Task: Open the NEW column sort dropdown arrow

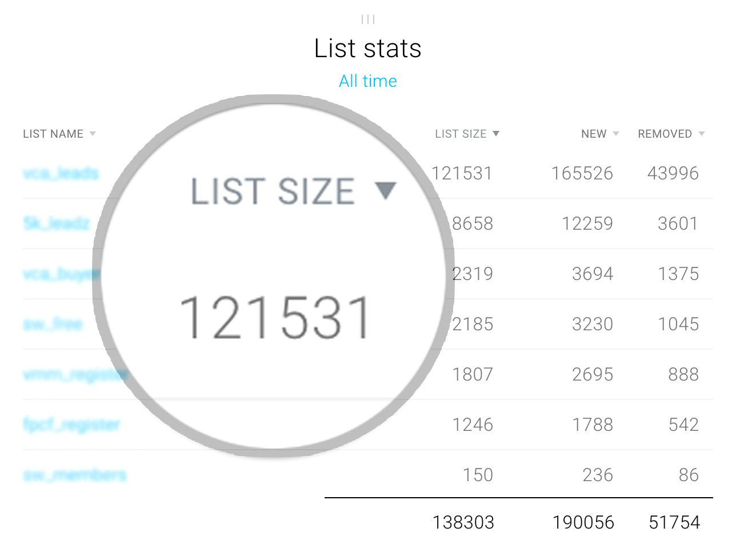Action: pyautogui.click(x=616, y=134)
